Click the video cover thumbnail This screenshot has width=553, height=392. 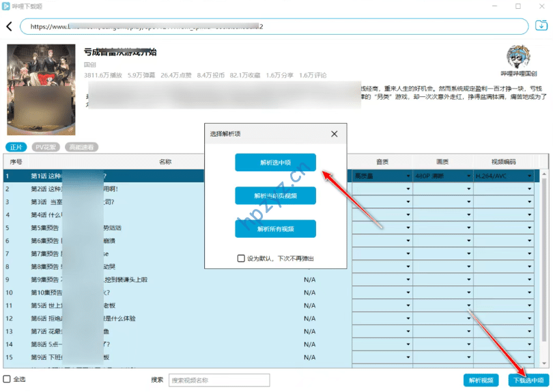tap(40, 90)
